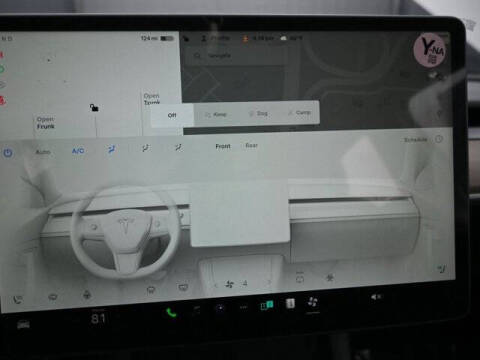
Task: Open the green Phone app
Action: click(x=171, y=313)
